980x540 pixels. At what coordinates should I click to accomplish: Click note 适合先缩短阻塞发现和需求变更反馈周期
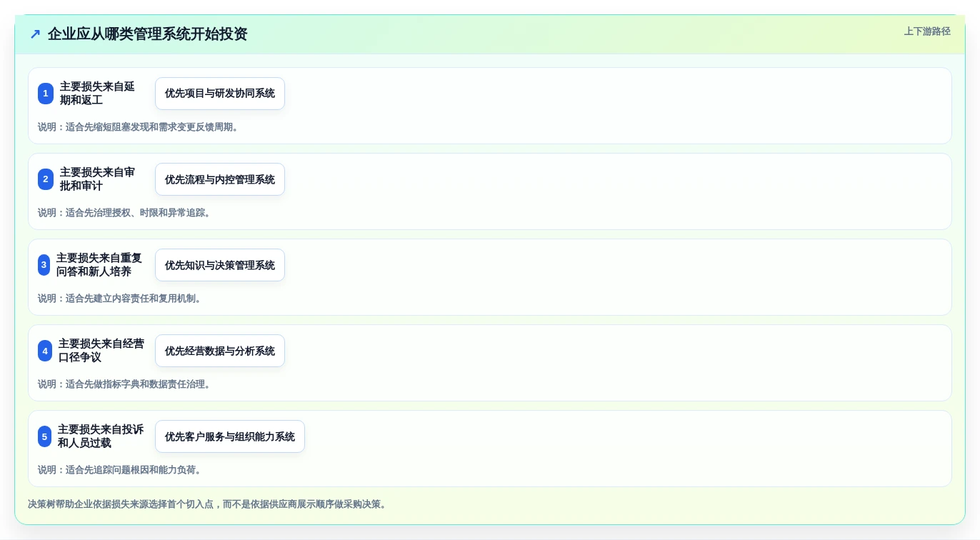pos(138,127)
